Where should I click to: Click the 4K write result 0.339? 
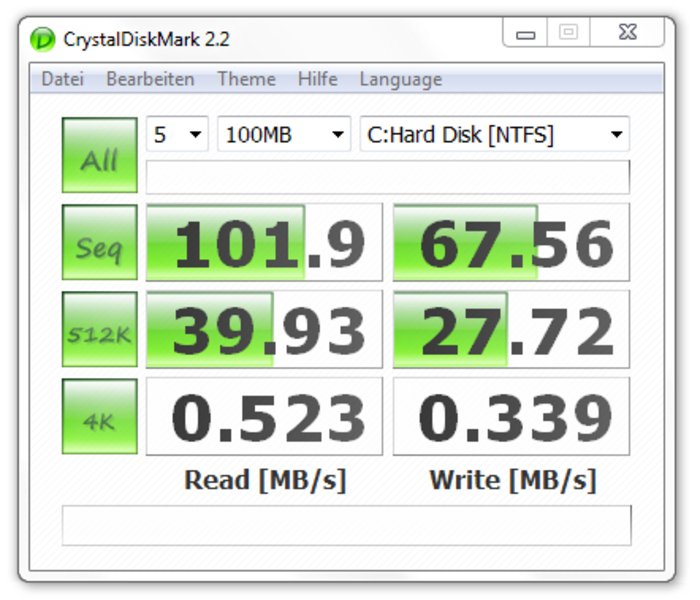pyautogui.click(x=511, y=417)
